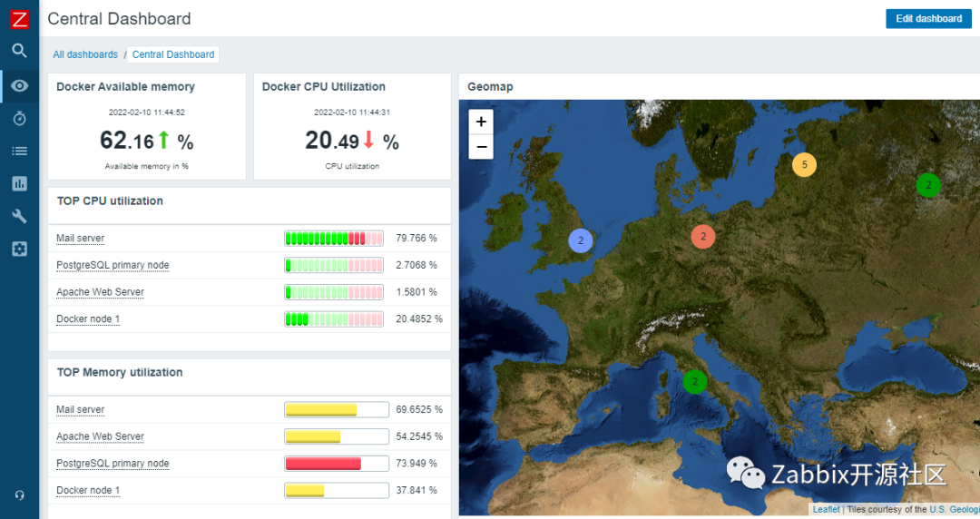Click the TOP CPU utilization header

[110, 201]
